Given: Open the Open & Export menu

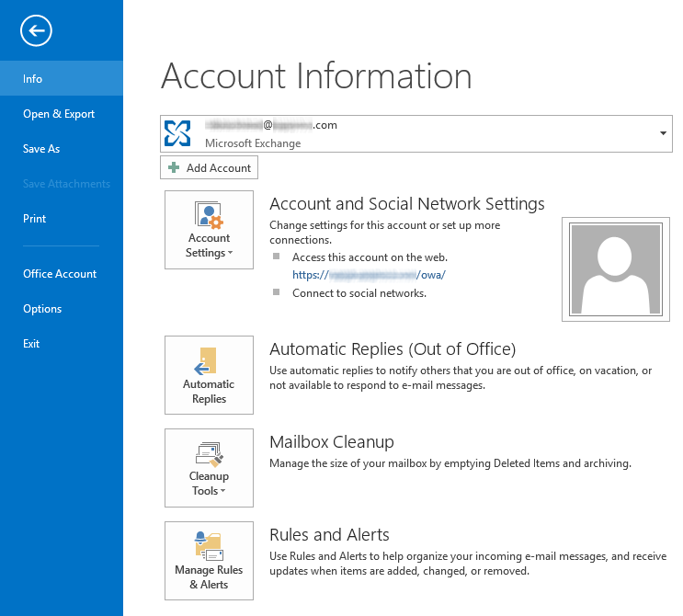Looking at the screenshot, I should 59,114.
